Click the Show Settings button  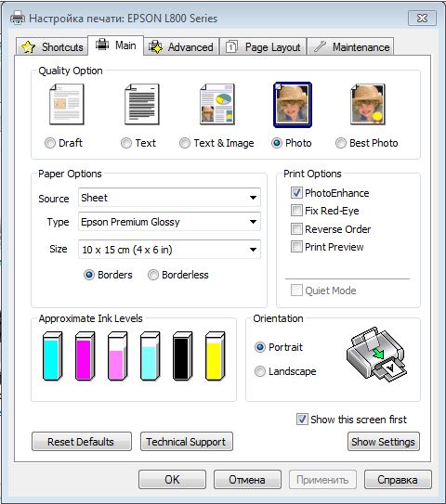[383, 442]
